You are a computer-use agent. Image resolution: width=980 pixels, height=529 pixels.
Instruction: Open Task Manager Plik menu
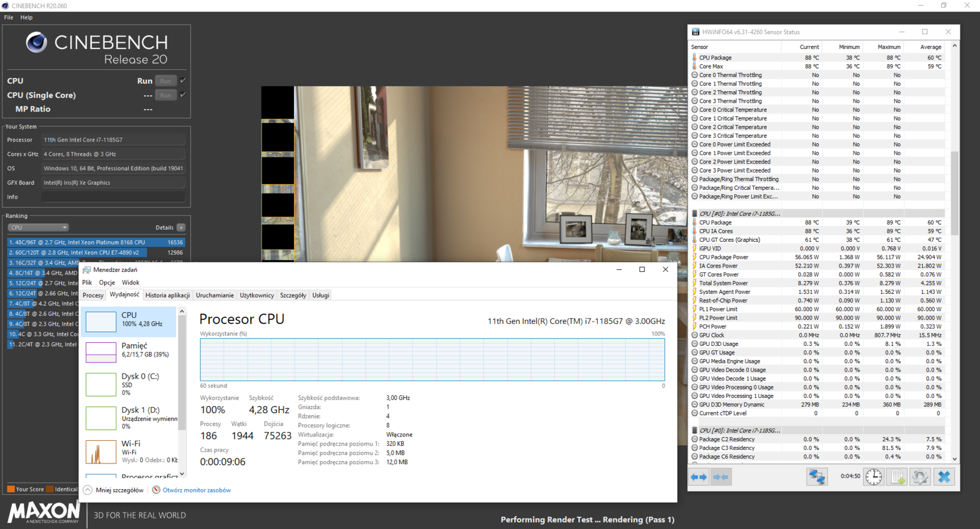(87, 282)
